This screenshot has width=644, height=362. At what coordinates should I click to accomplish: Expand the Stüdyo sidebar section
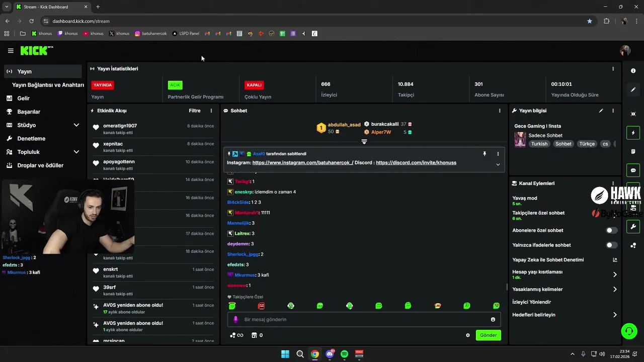pyautogui.click(x=76, y=125)
